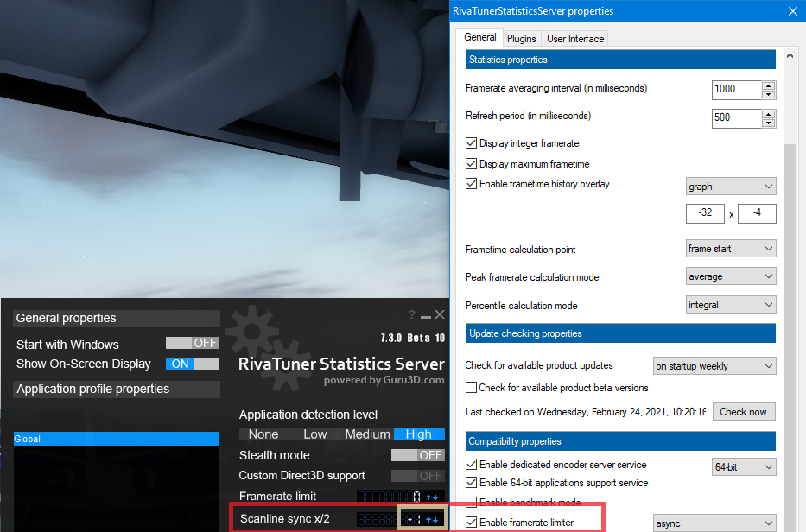The height and width of the screenshot is (532, 806).
Task: Set detection level to Medium
Action: [367, 434]
